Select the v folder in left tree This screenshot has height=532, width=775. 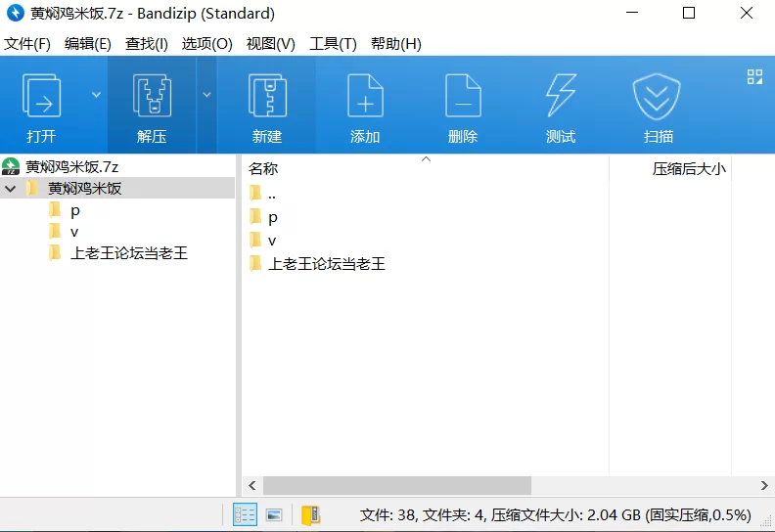74,232
